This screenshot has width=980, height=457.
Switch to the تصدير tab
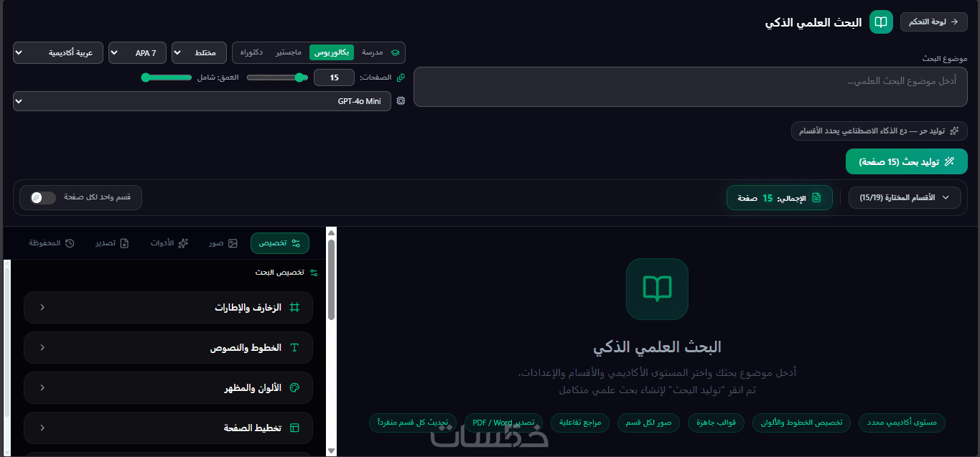113,243
